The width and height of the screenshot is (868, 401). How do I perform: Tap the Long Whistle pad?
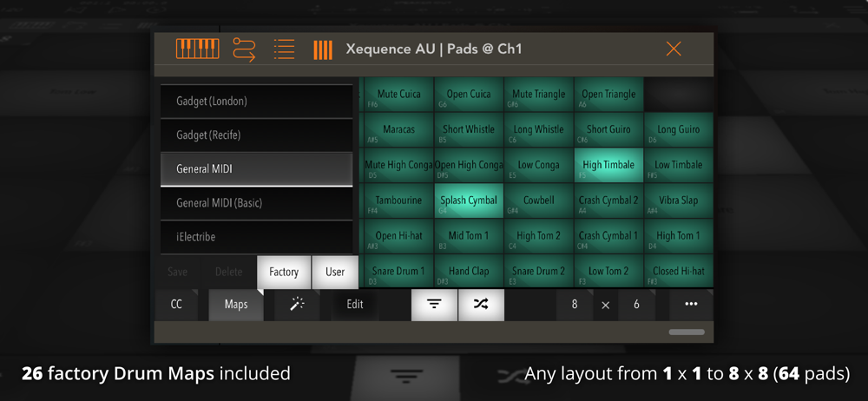539,129
